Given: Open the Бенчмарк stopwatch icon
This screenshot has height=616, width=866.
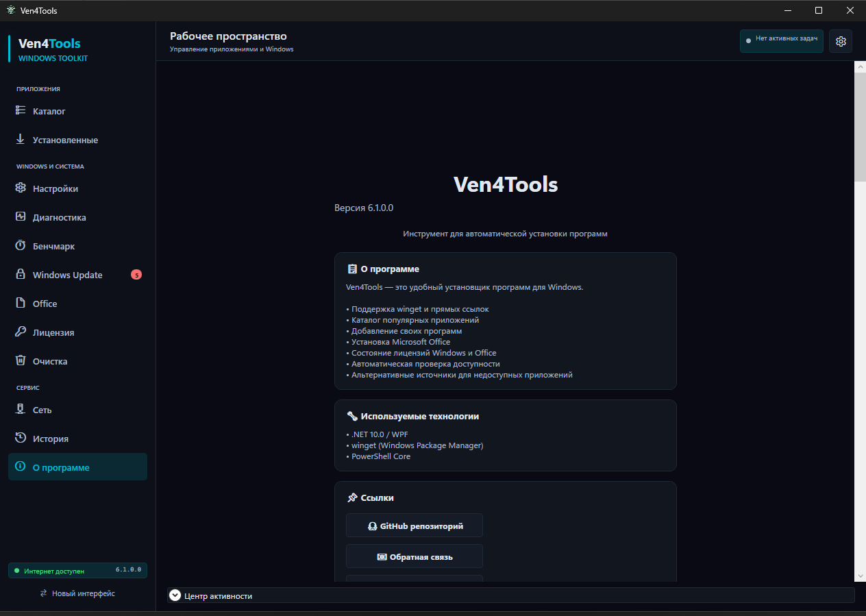Looking at the screenshot, I should [x=21, y=245].
